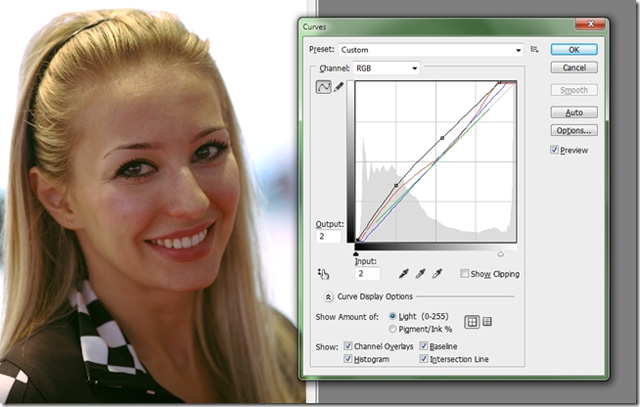Click the Auto button
Image resolution: width=640 pixels, height=407 pixels.
click(x=574, y=112)
